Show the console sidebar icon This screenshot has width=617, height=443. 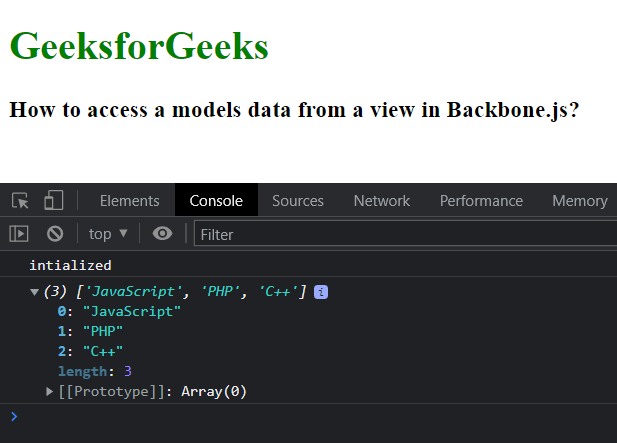coord(19,234)
